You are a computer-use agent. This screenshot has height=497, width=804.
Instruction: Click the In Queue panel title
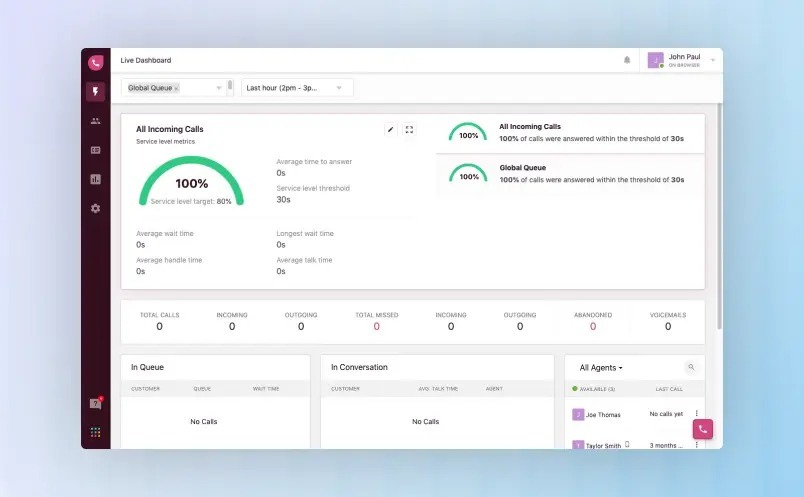tap(147, 367)
